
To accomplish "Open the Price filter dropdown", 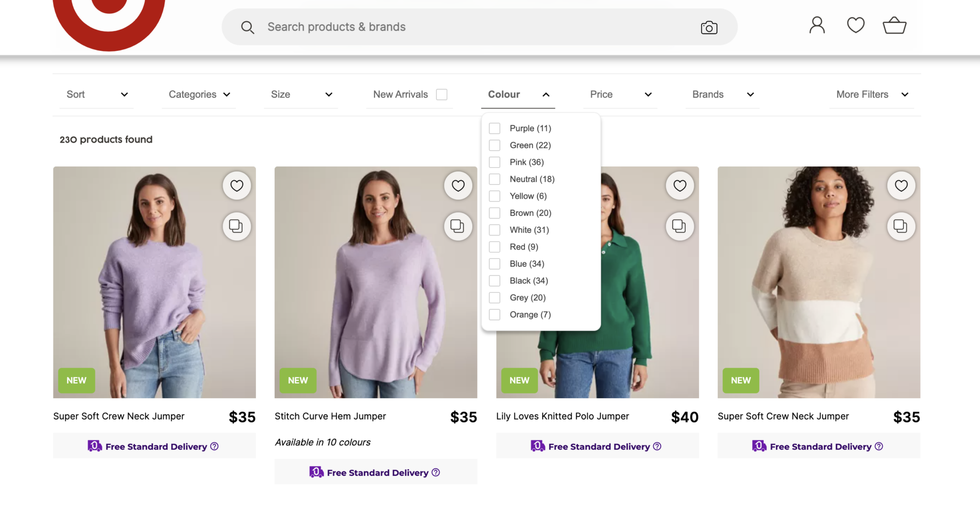I will coord(621,94).
